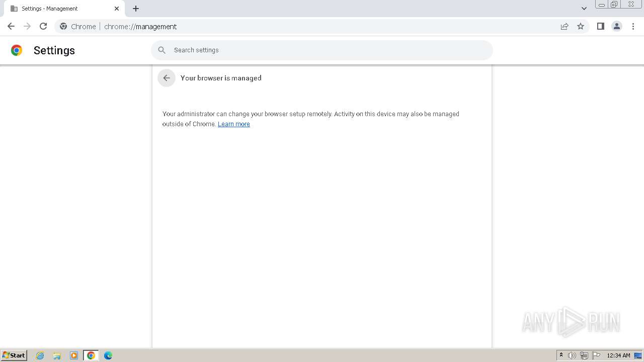The image size is (644, 362).
Task: Click the Settings title text
Action: [x=54, y=50]
